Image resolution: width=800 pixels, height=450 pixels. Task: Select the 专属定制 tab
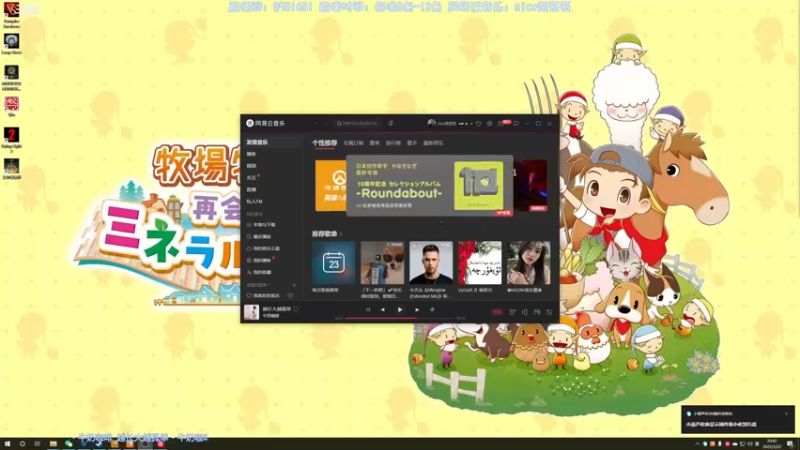click(353, 143)
